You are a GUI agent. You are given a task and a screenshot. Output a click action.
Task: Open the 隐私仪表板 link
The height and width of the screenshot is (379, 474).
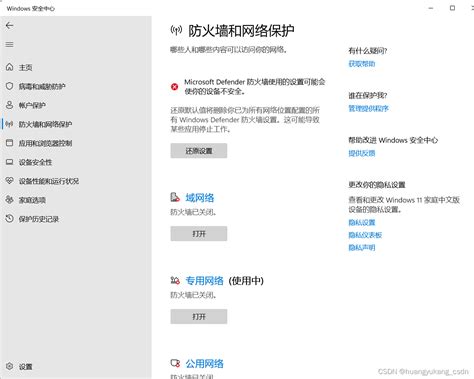(365, 235)
